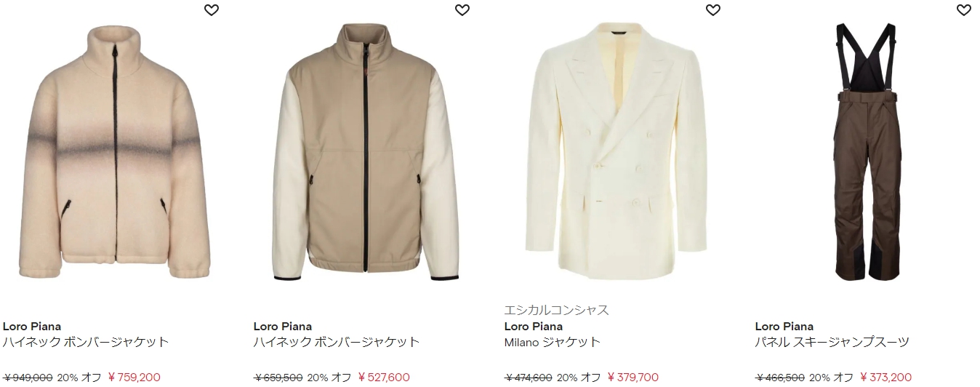View the brown ski suspender pants image

click(x=867, y=151)
